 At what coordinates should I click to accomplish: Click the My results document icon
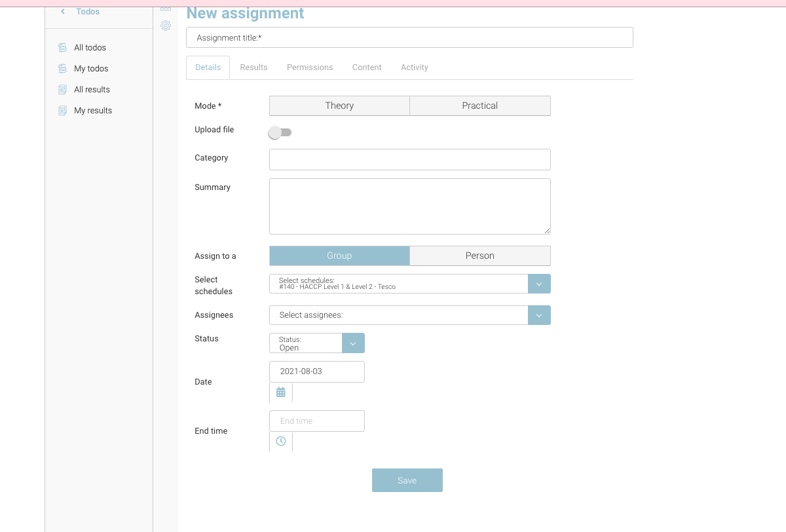(62, 111)
